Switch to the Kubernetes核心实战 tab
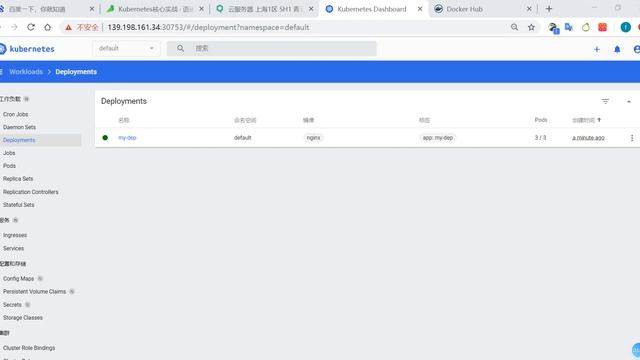Viewport: 640px width, 360px height. pyautogui.click(x=156, y=9)
